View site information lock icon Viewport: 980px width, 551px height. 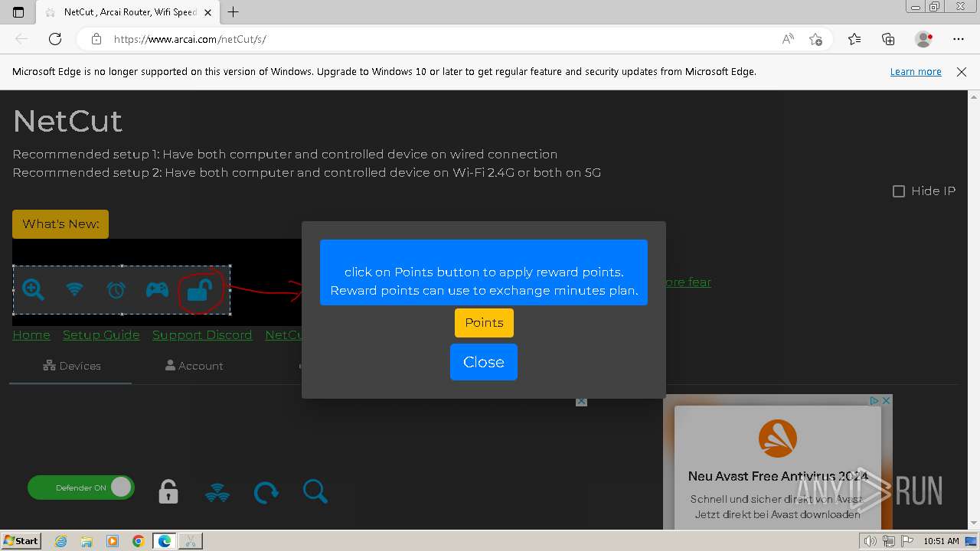(96, 39)
